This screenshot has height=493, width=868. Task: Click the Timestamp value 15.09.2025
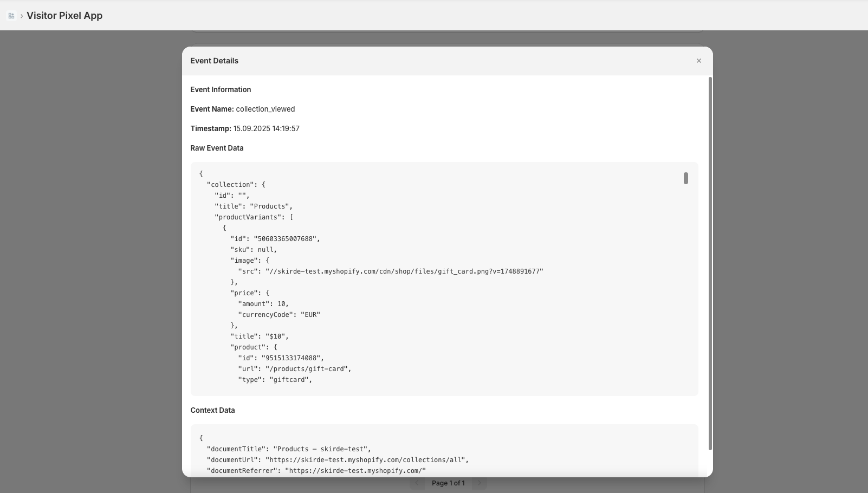[x=251, y=128]
